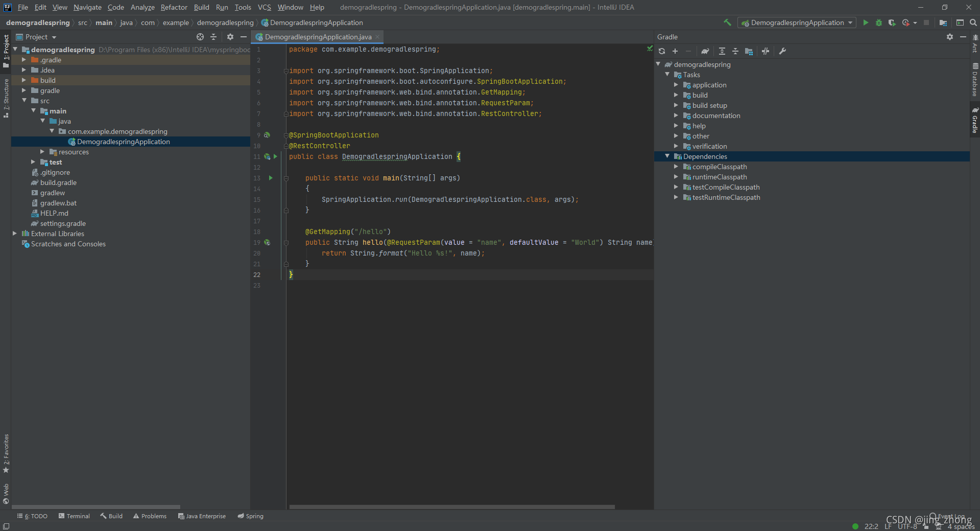Open Gradle panel gear options

tap(950, 37)
